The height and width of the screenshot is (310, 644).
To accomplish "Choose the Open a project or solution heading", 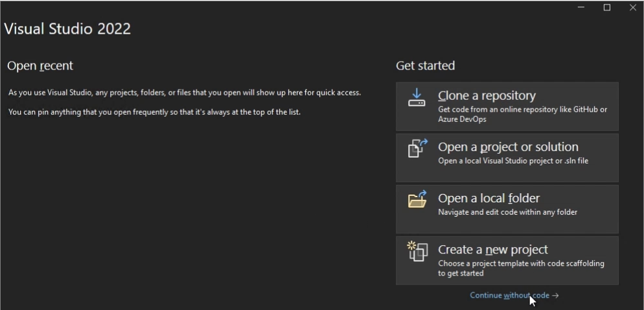I will coord(508,147).
